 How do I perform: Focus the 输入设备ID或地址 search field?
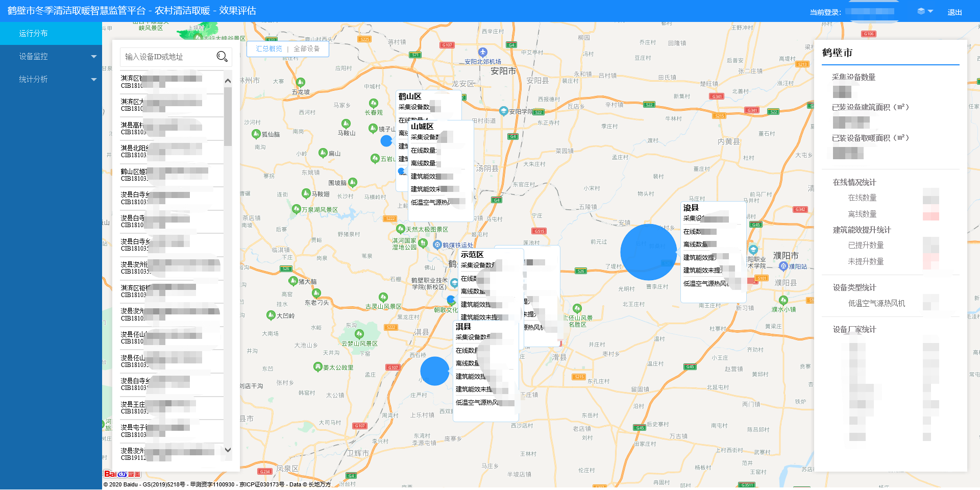point(167,57)
